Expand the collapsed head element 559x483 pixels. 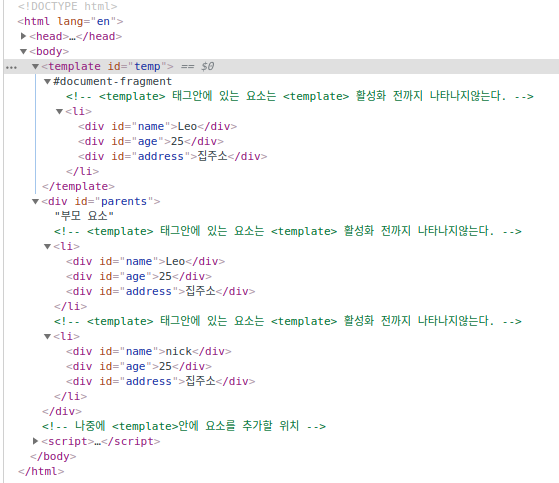click(x=24, y=36)
